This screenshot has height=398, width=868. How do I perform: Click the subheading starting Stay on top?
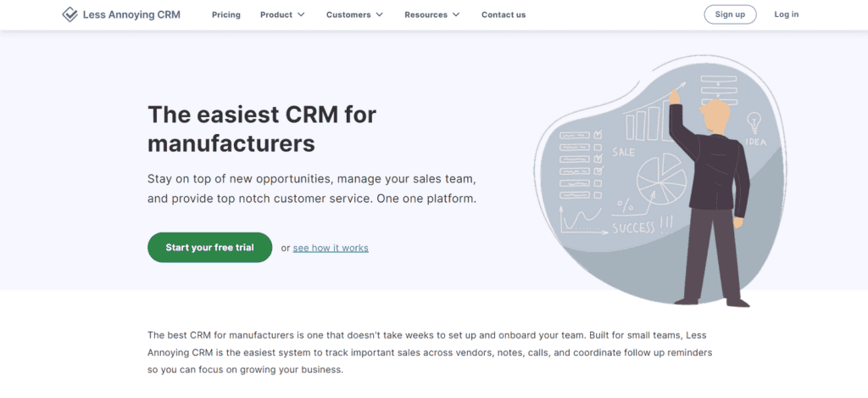click(312, 189)
